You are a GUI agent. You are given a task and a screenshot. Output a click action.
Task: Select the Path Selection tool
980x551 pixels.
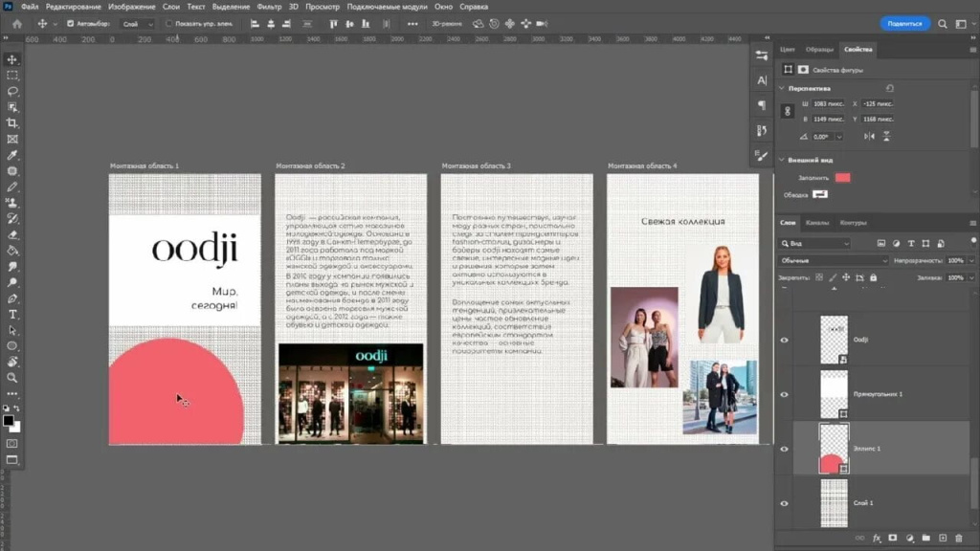coord(11,330)
